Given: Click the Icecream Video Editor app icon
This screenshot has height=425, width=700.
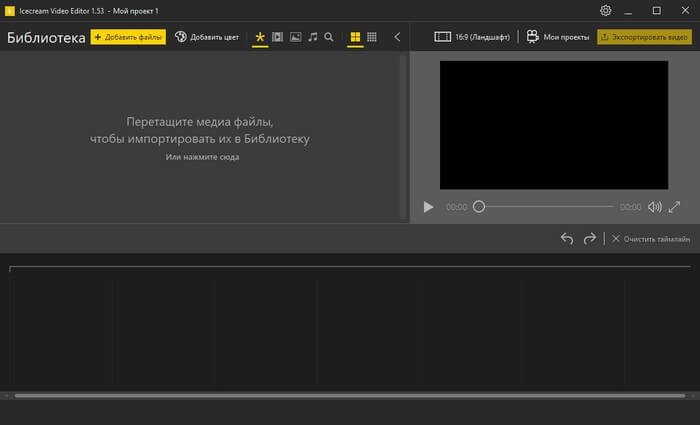Looking at the screenshot, I should 9,11.
